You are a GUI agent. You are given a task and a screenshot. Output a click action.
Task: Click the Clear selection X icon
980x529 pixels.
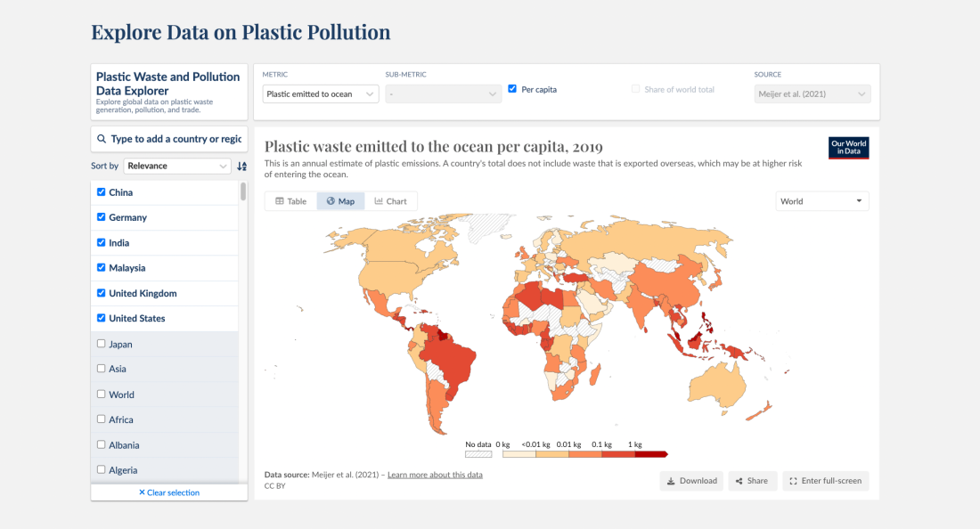(x=142, y=492)
